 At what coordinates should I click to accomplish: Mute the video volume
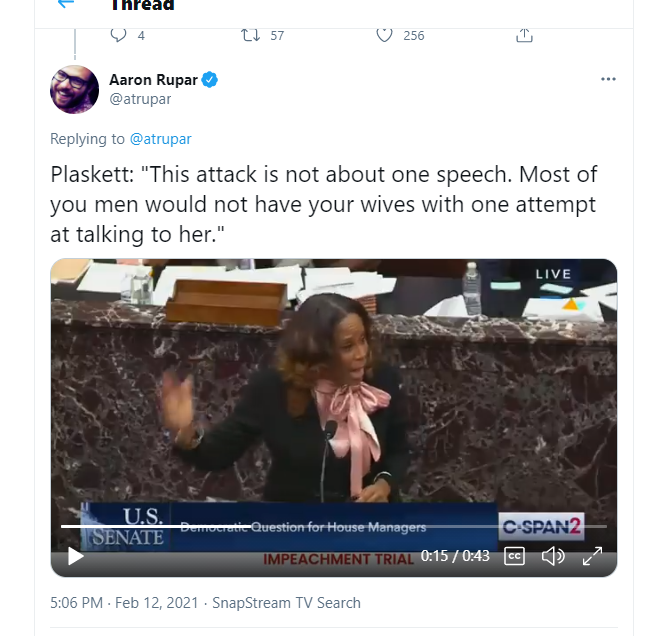553,556
